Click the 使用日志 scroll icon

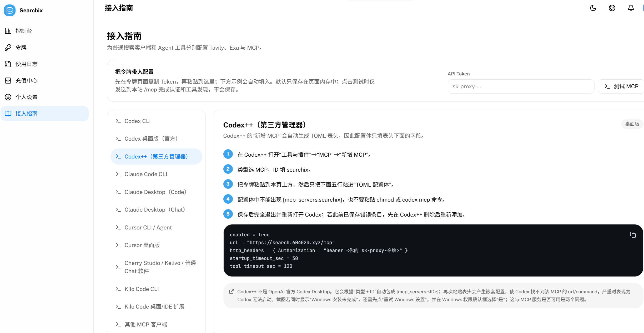tap(8, 64)
